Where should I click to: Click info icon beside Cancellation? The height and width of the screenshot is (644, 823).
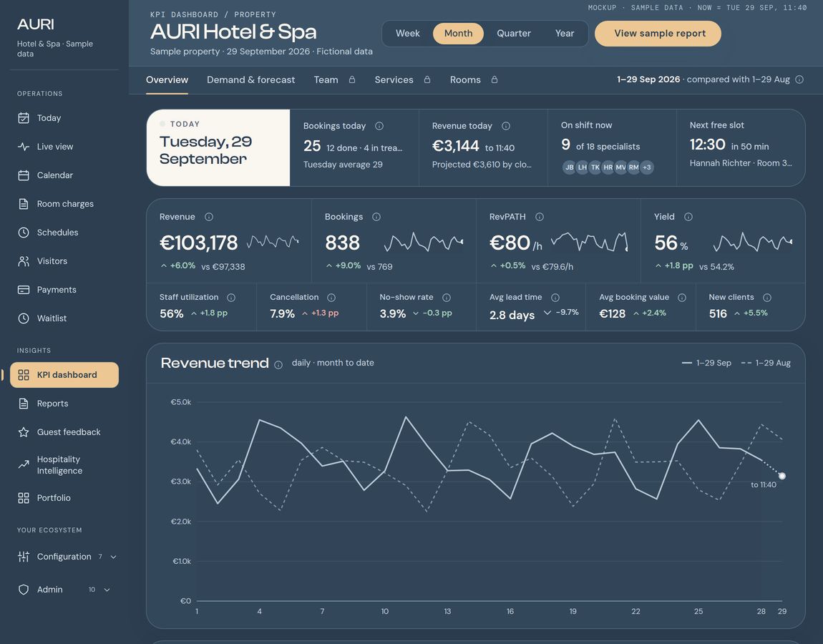331,298
